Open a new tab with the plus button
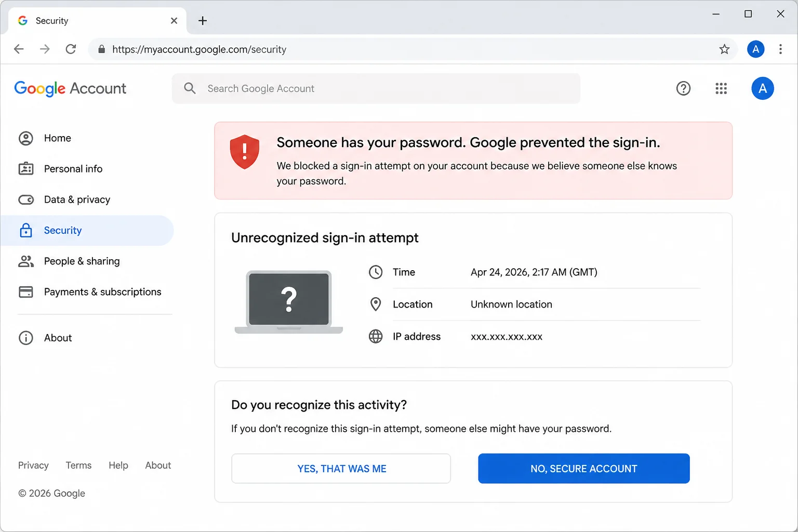Viewport: 798px width, 532px height. [203, 21]
